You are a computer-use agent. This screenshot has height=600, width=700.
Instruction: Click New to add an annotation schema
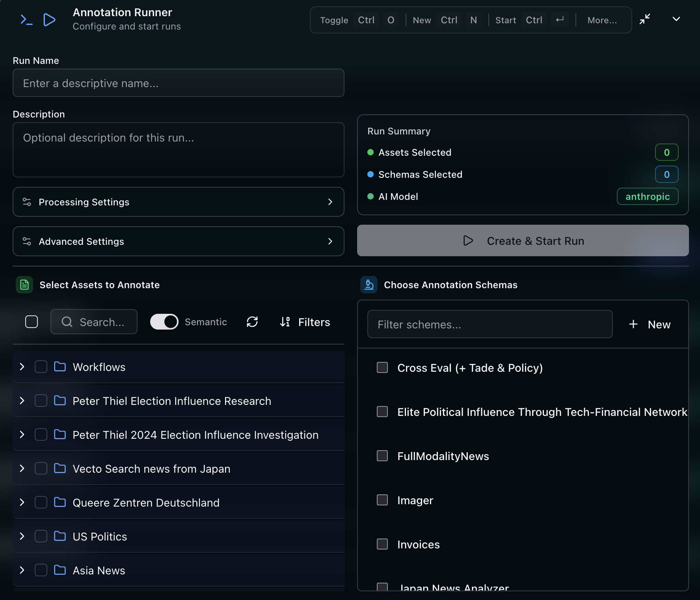[x=650, y=324]
